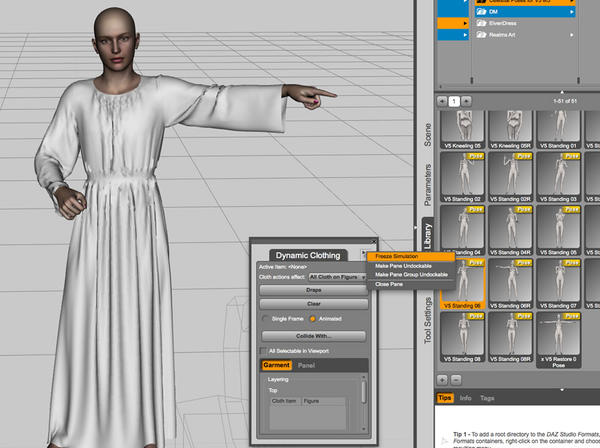Image resolution: width=600 pixels, height=448 pixels.
Task: Click the Cloth Item column header
Action: tap(284, 401)
